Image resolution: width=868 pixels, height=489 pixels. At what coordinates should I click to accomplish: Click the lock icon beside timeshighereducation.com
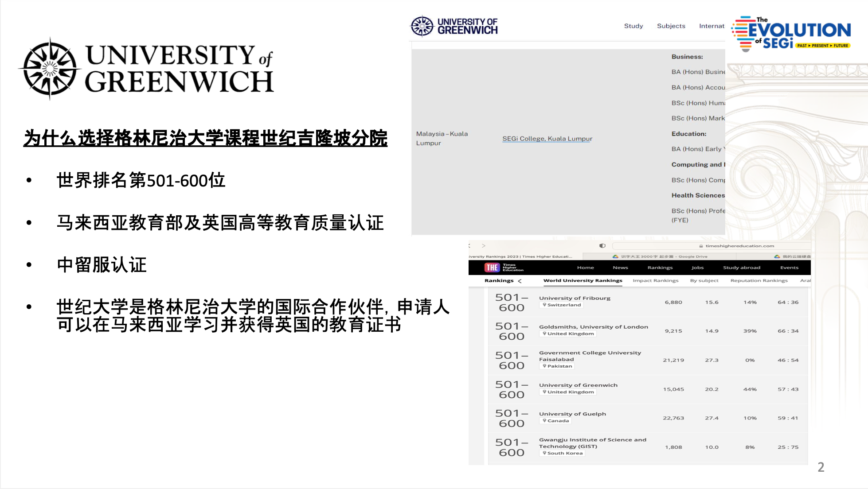point(701,246)
